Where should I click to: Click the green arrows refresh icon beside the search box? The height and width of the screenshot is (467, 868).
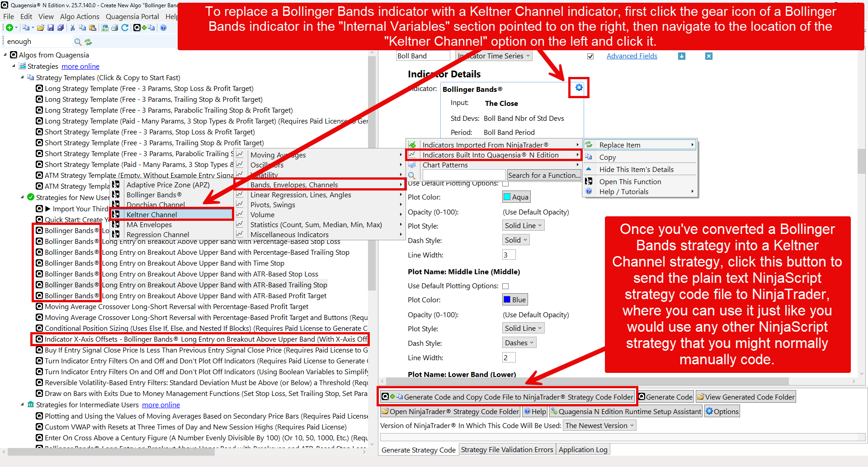pos(88,42)
